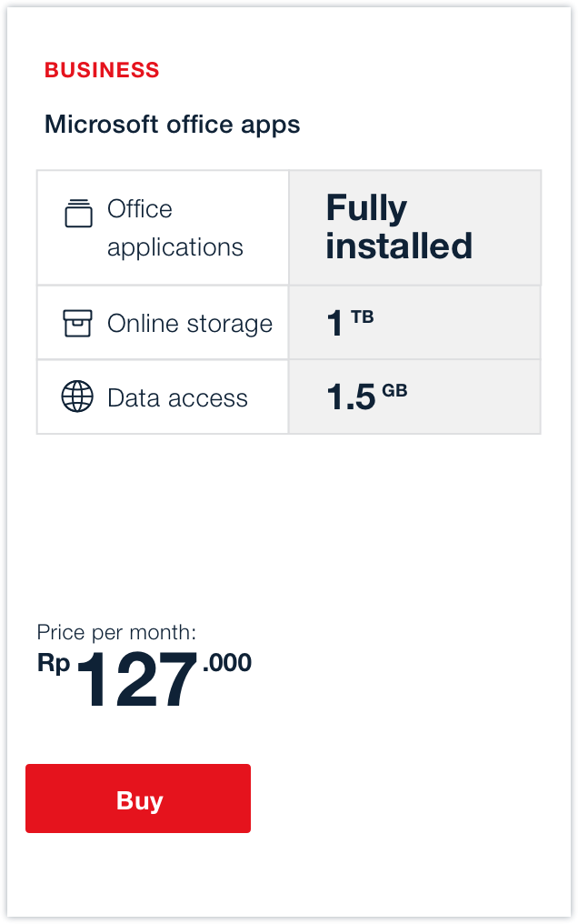Click the Rp currency symbol
The width and height of the screenshot is (578, 924).
54,664
